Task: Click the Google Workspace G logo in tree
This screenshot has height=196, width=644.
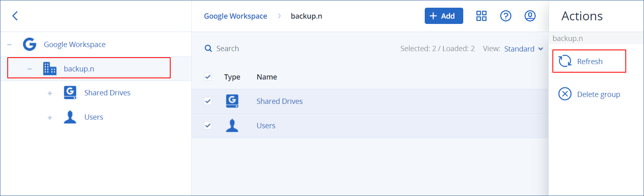Action: [x=30, y=44]
